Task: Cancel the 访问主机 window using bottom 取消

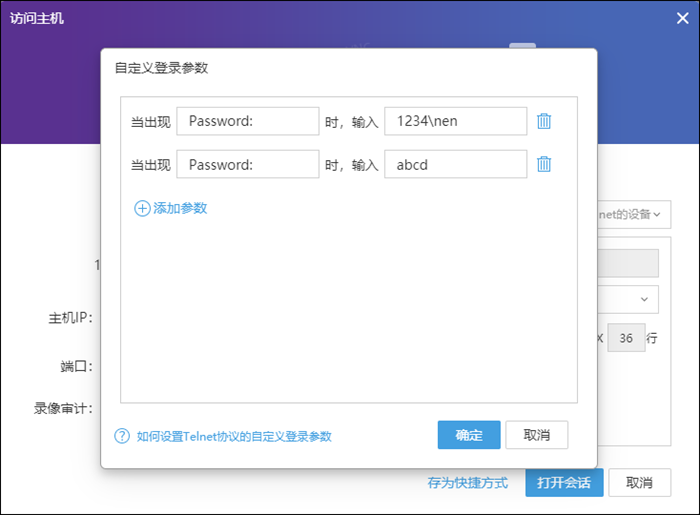Action: [x=639, y=483]
